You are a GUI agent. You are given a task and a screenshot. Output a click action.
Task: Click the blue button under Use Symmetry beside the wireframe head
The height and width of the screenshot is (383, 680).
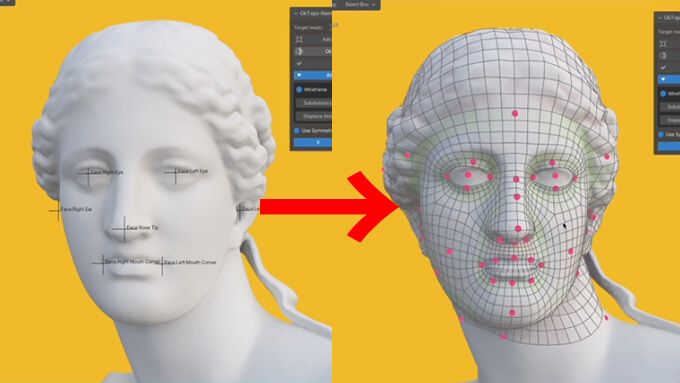coord(669,147)
